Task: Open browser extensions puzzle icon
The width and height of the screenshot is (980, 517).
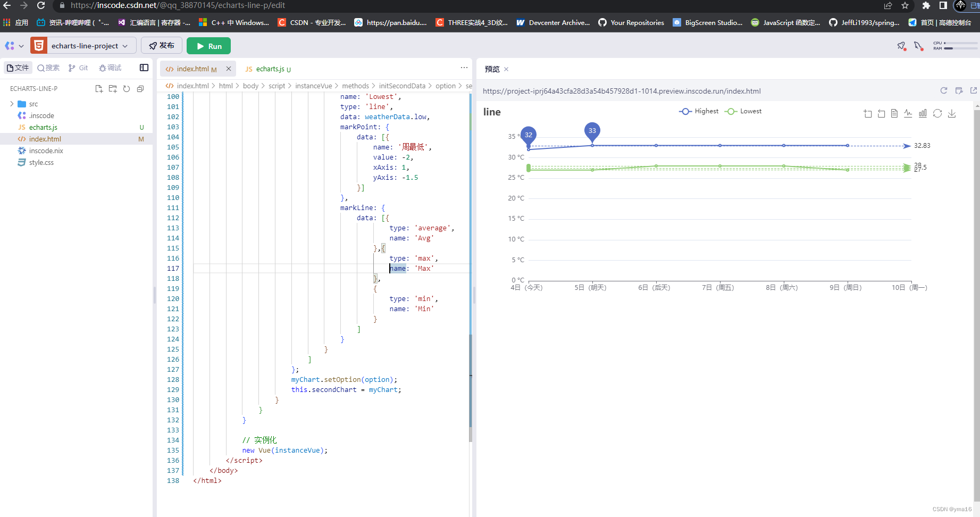Action: [926, 5]
